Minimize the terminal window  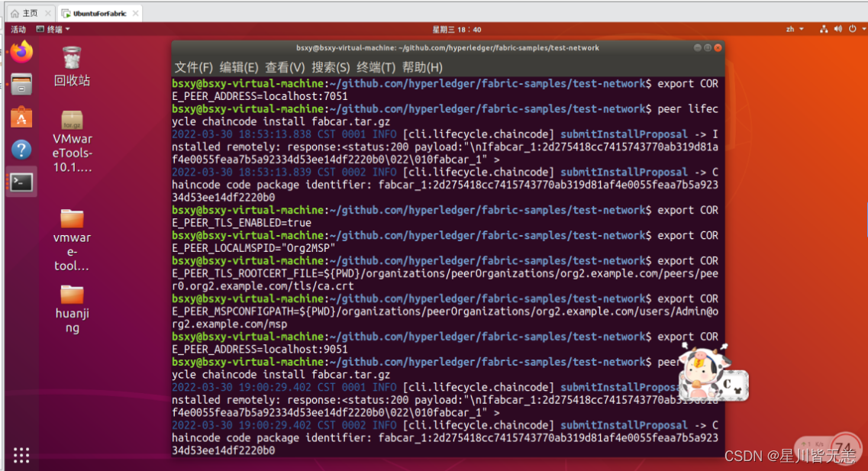[x=698, y=47]
